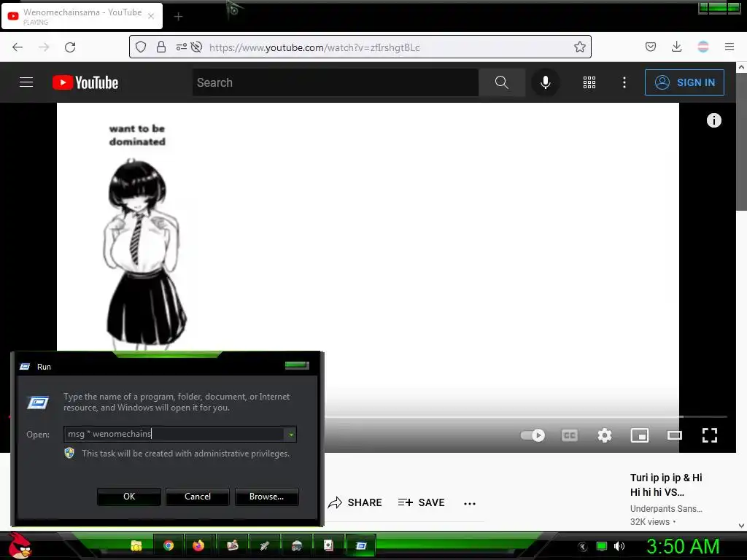Viewport: 747px width, 560px height.
Task: Save page to Pocket
Action: 651,47
